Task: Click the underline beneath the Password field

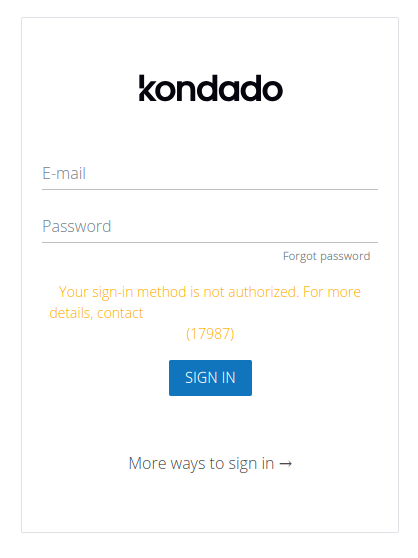Action: click(210, 242)
